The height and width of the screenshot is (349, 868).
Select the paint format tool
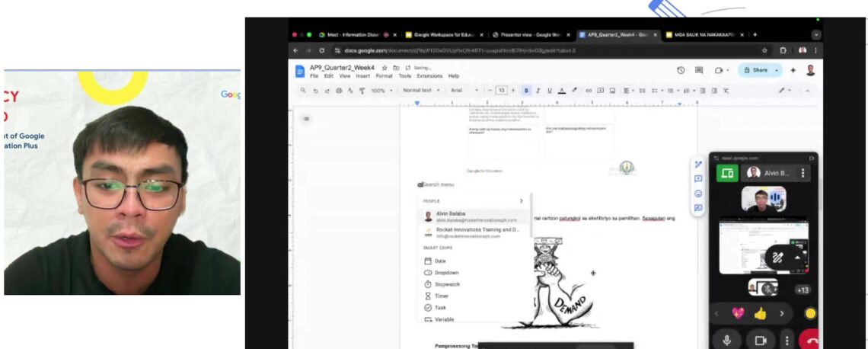[362, 90]
